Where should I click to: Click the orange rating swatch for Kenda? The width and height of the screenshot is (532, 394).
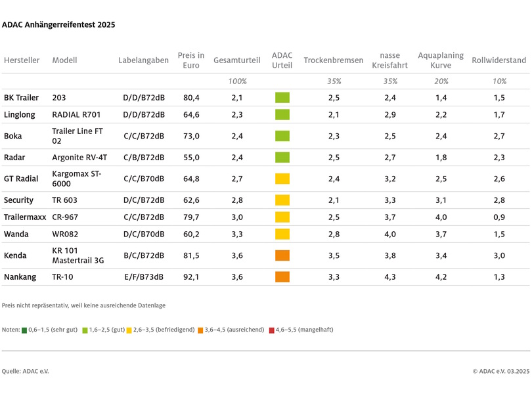(x=282, y=255)
